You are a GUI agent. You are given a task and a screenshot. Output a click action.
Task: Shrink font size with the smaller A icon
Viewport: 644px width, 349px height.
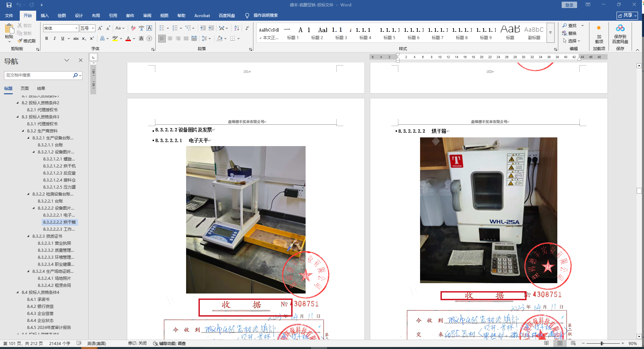(108, 28)
